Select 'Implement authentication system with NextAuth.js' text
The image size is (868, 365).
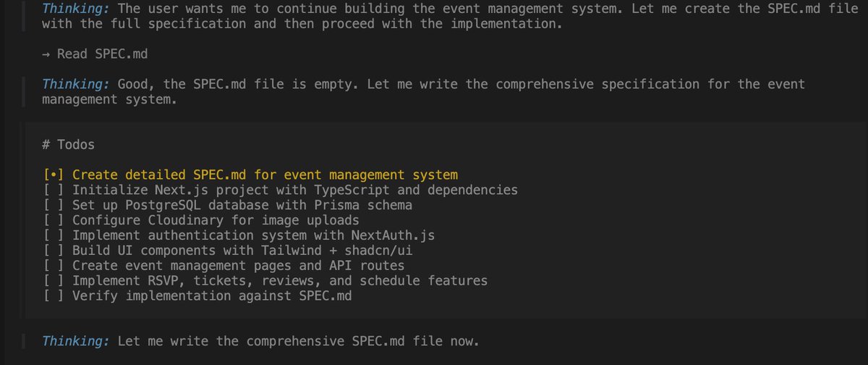253,235
